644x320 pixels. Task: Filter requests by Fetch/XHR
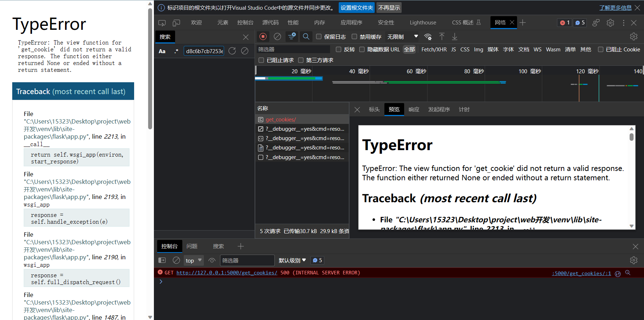click(x=434, y=49)
